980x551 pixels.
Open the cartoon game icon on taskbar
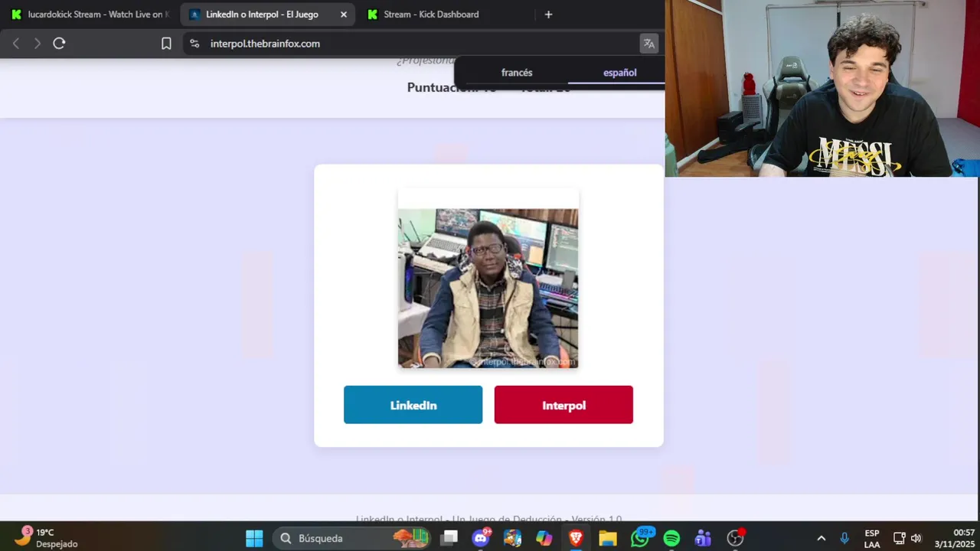pyautogui.click(x=512, y=538)
